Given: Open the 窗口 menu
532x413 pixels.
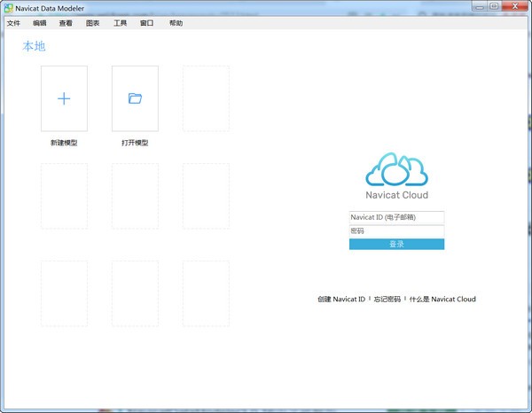Looking at the screenshot, I should click(146, 23).
